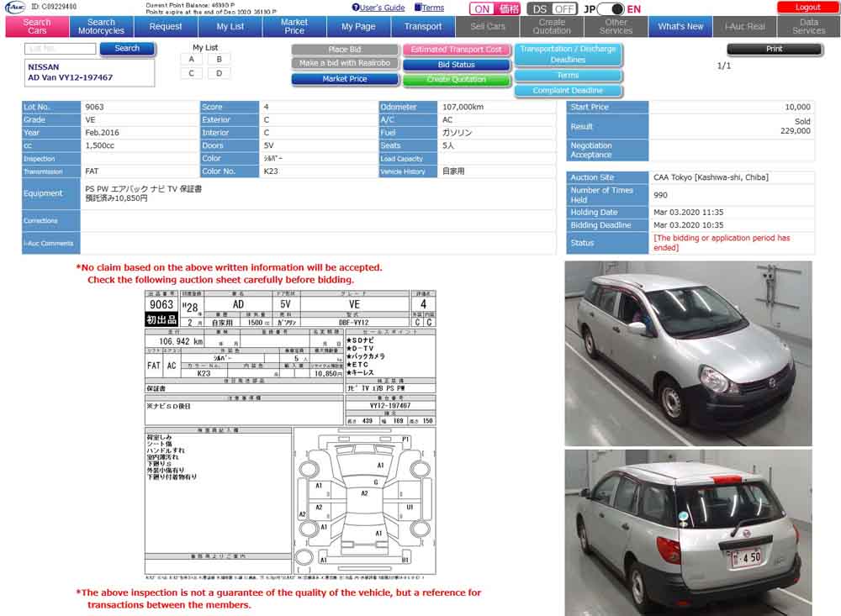Viewport: 841px width, 616px height.
Task: Select the Year value Feb.2016
Action: (102, 133)
